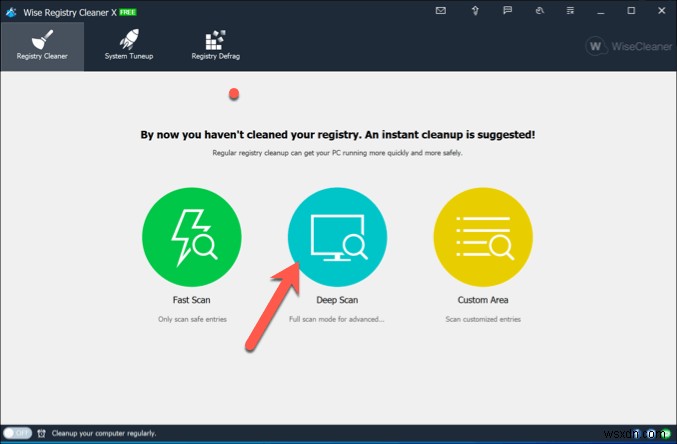Click the skin/theme icon in the title bar

coord(539,11)
